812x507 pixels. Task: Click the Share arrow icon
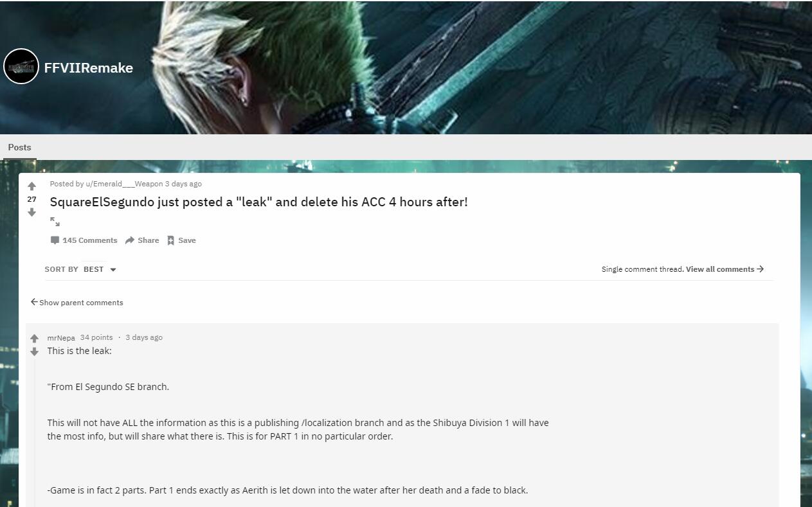click(x=130, y=240)
